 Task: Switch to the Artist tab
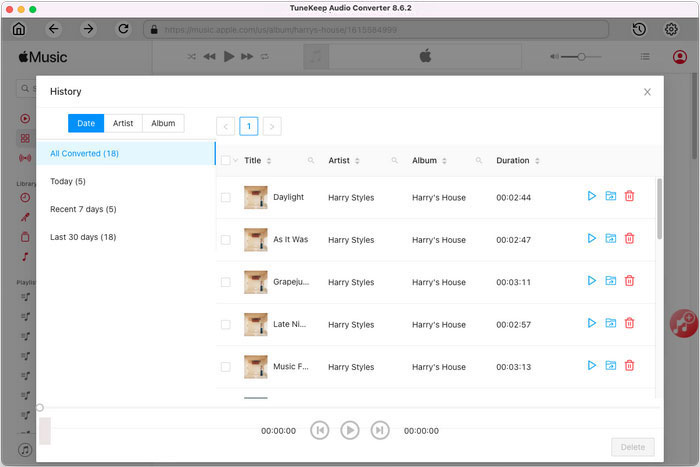point(123,123)
